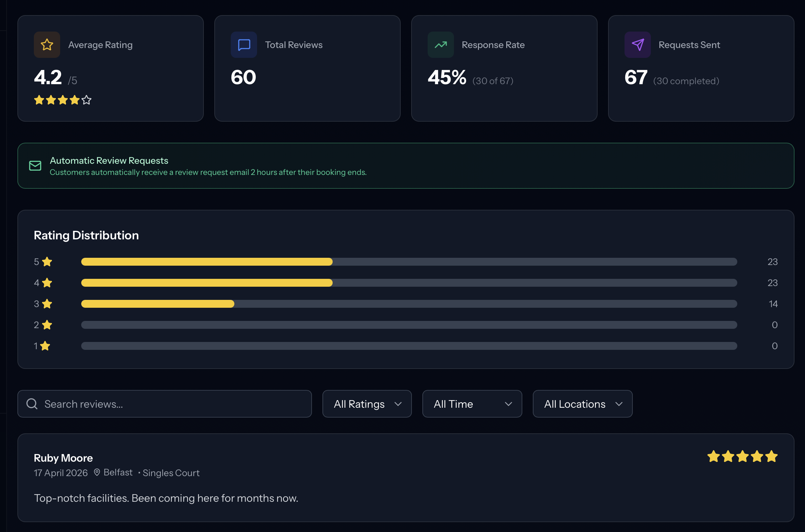
Task: Click the 60 total reviews value
Action: 244,77
